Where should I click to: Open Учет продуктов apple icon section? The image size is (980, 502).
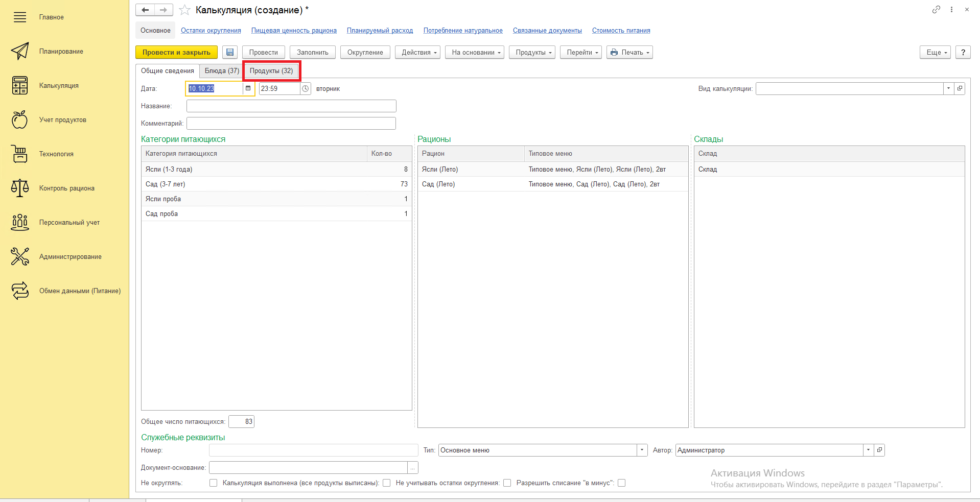point(20,120)
